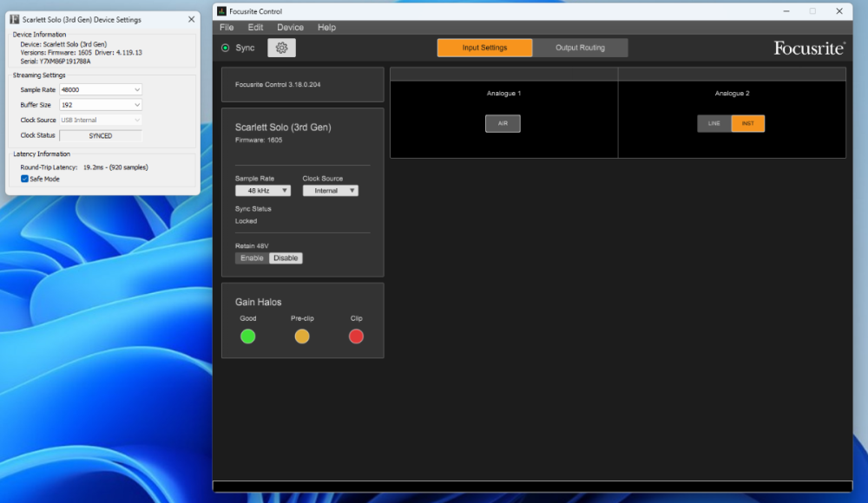Enable Retain 48V
Image resolution: width=868 pixels, height=503 pixels.
[x=251, y=258]
